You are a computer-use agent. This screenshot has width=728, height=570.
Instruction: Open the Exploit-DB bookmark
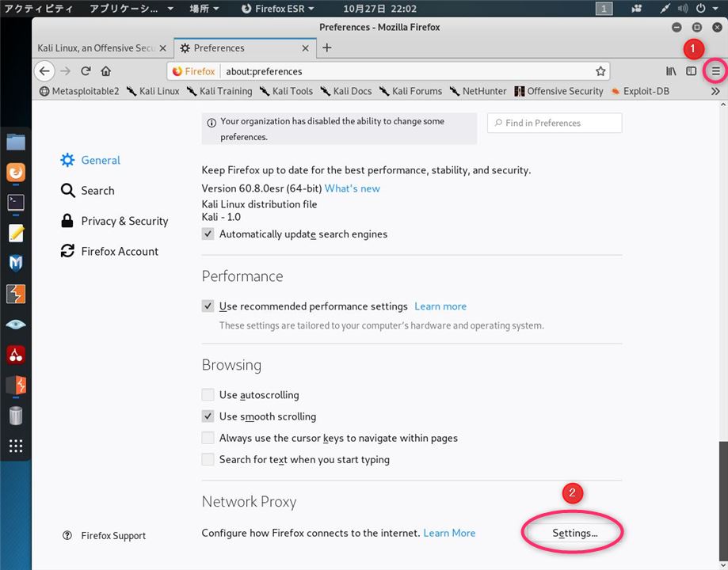(x=640, y=92)
